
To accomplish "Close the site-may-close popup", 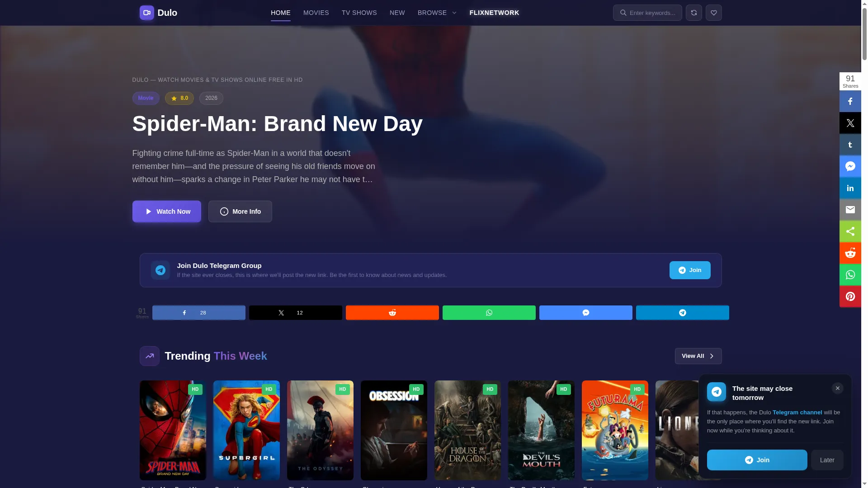I will coord(838,388).
